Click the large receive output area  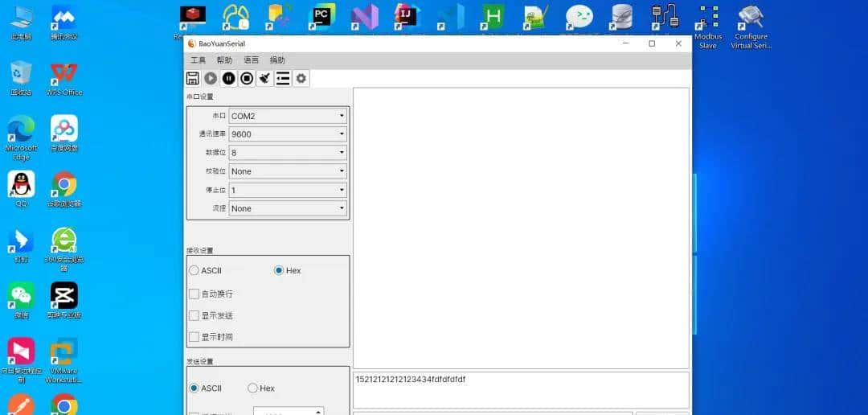[521, 228]
